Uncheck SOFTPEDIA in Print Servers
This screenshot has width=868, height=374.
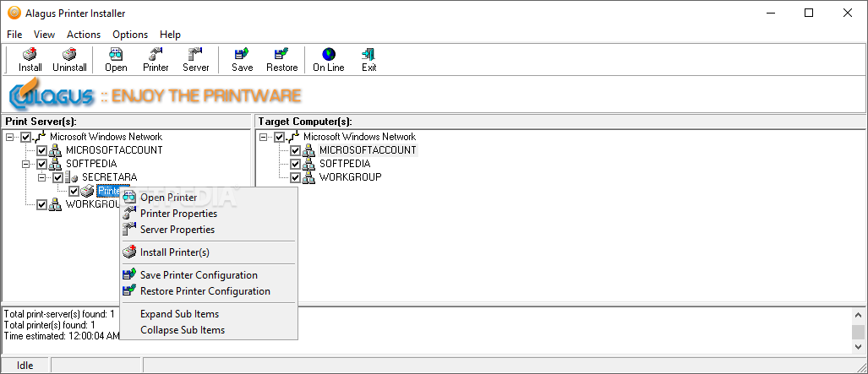(x=42, y=164)
